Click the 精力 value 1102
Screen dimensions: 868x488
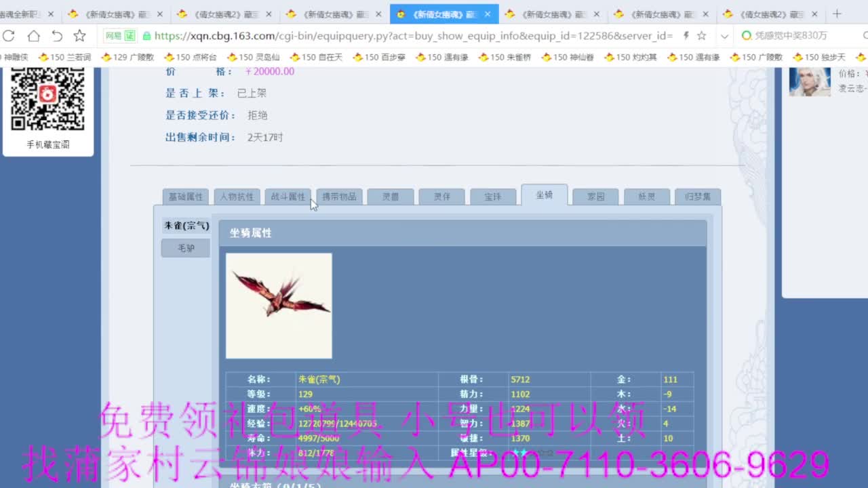click(520, 394)
